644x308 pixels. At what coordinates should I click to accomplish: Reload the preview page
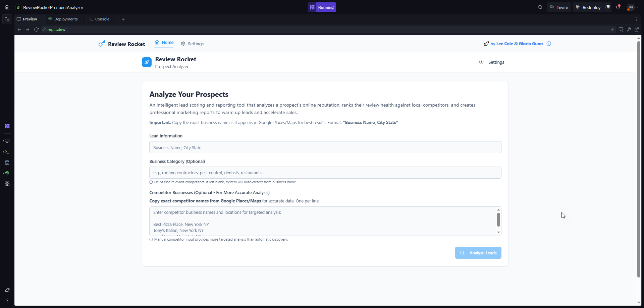37,29
